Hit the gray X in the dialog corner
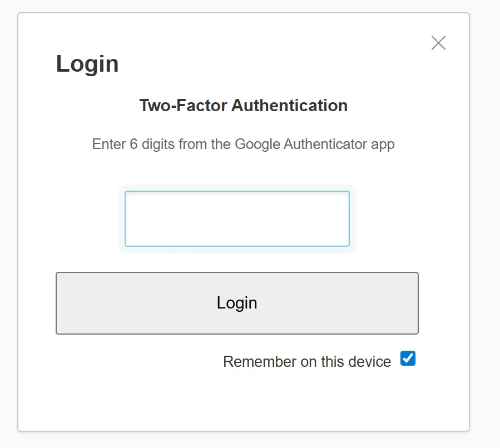 [x=438, y=43]
